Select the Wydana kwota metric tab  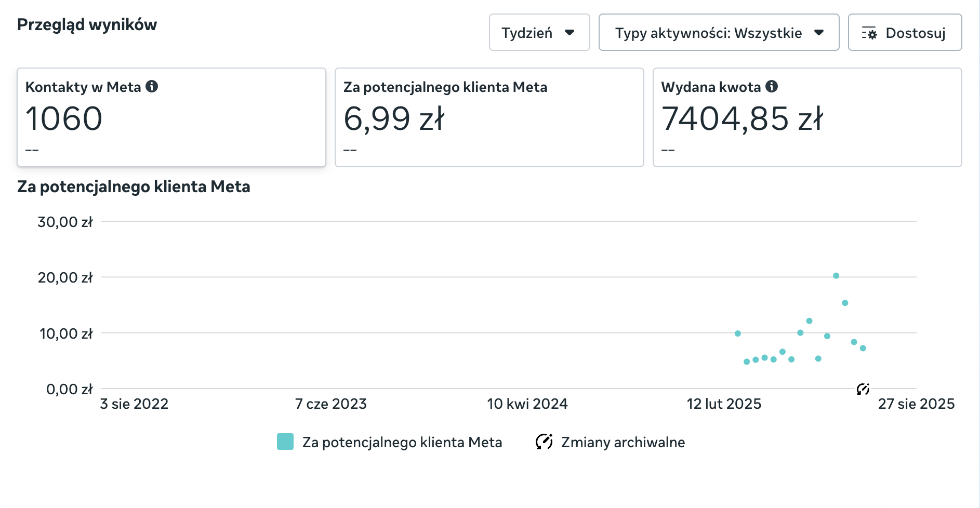807,116
